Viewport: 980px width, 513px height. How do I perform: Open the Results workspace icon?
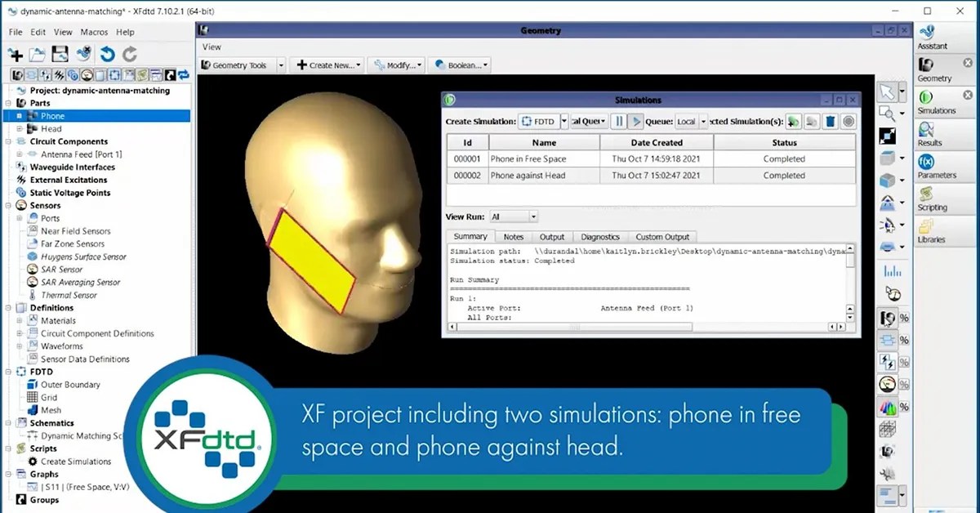pos(927,128)
